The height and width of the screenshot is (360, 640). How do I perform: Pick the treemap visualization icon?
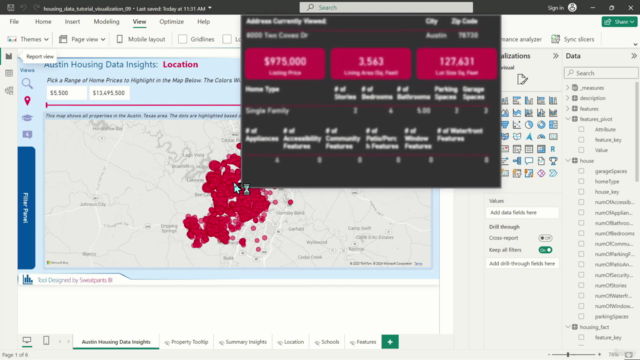click(x=553, y=124)
